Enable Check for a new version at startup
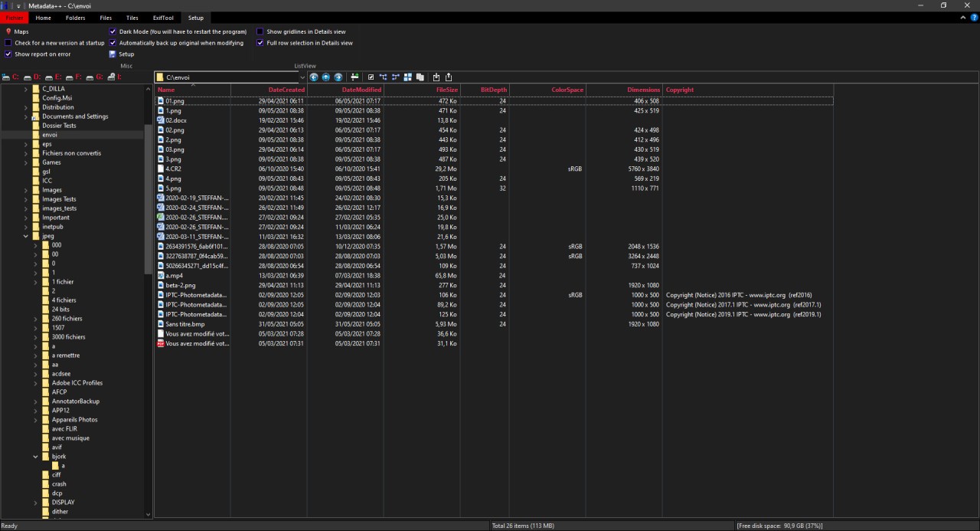The height and width of the screenshot is (531, 980). tap(8, 43)
